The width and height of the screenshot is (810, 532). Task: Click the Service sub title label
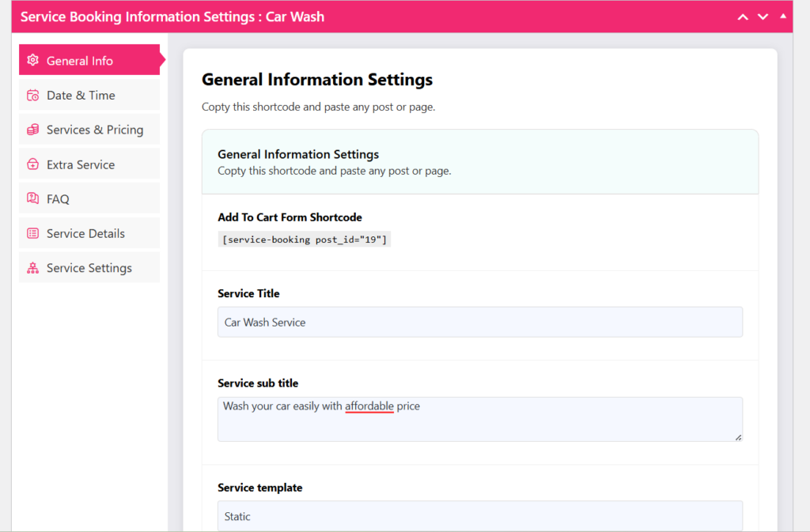258,383
